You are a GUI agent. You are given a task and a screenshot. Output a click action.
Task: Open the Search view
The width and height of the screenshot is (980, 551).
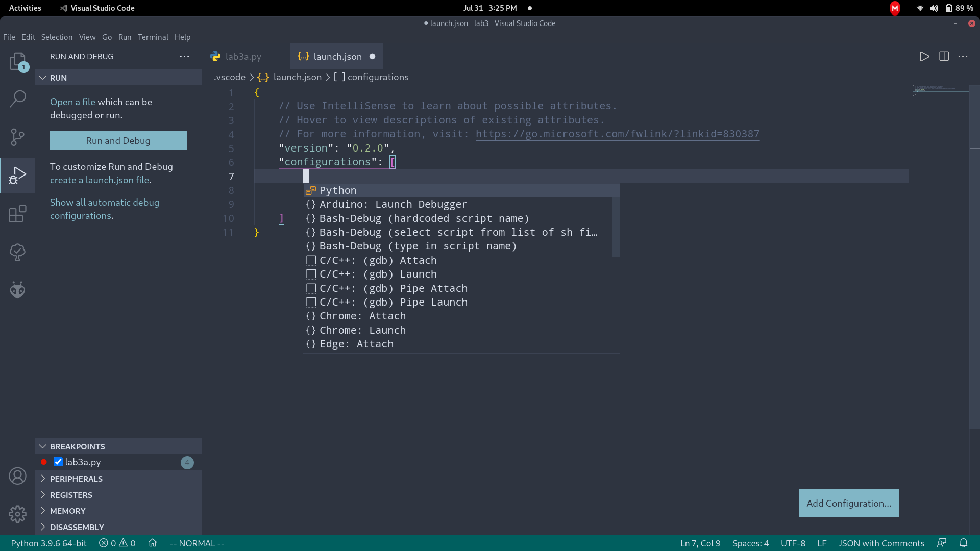pos(18,98)
